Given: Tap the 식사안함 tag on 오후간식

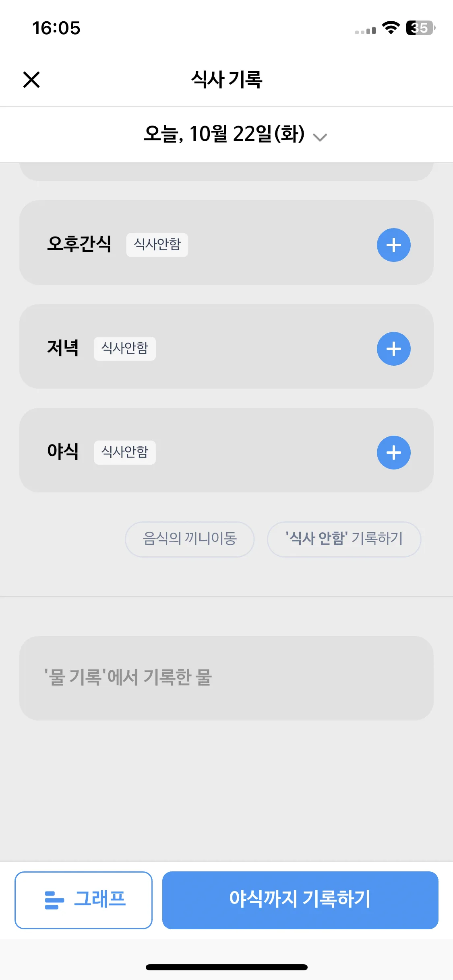Looking at the screenshot, I should pyautogui.click(x=157, y=245).
